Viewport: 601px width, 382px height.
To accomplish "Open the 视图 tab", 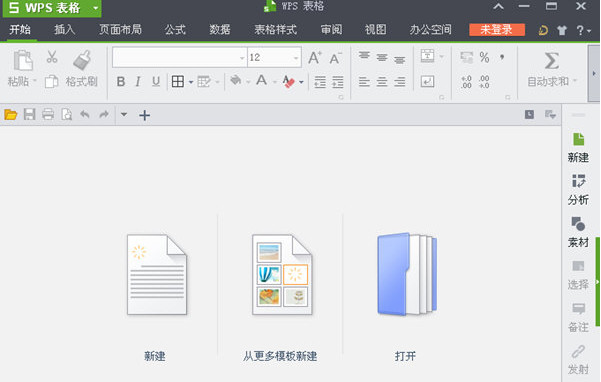I will click(376, 30).
